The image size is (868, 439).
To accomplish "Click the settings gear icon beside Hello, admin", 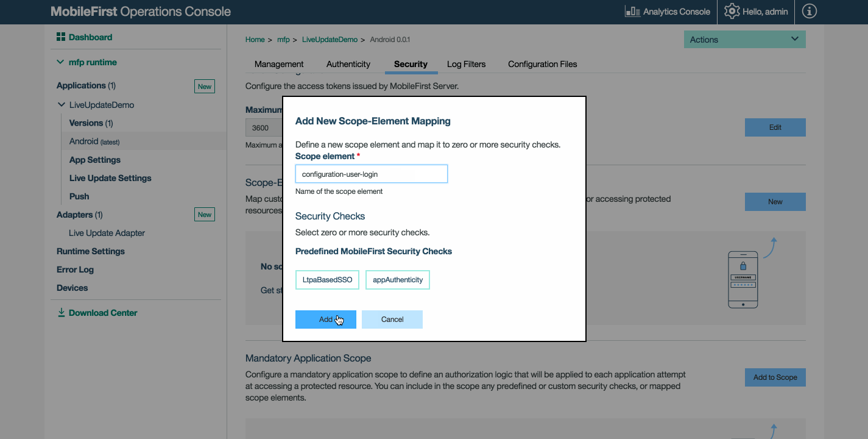I will (x=732, y=12).
